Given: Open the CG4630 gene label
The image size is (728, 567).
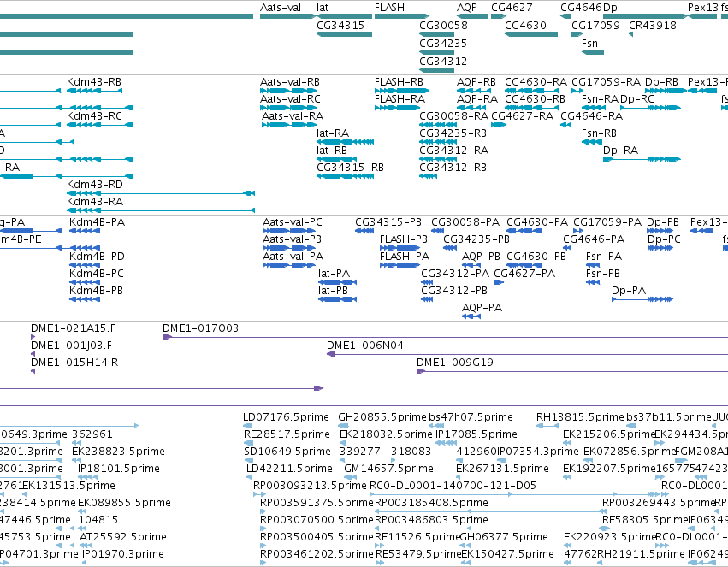Looking at the screenshot, I should (525, 25).
